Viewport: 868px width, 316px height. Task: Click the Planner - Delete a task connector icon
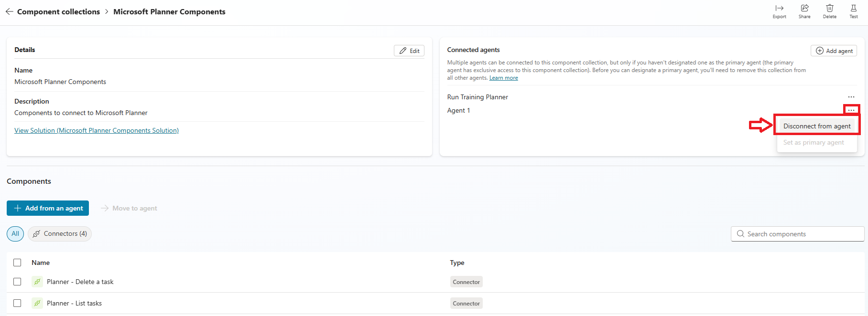(x=37, y=282)
